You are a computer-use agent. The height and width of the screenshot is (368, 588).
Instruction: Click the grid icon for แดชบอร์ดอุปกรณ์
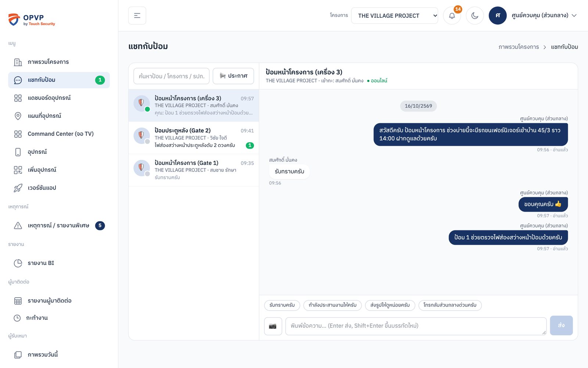(18, 98)
